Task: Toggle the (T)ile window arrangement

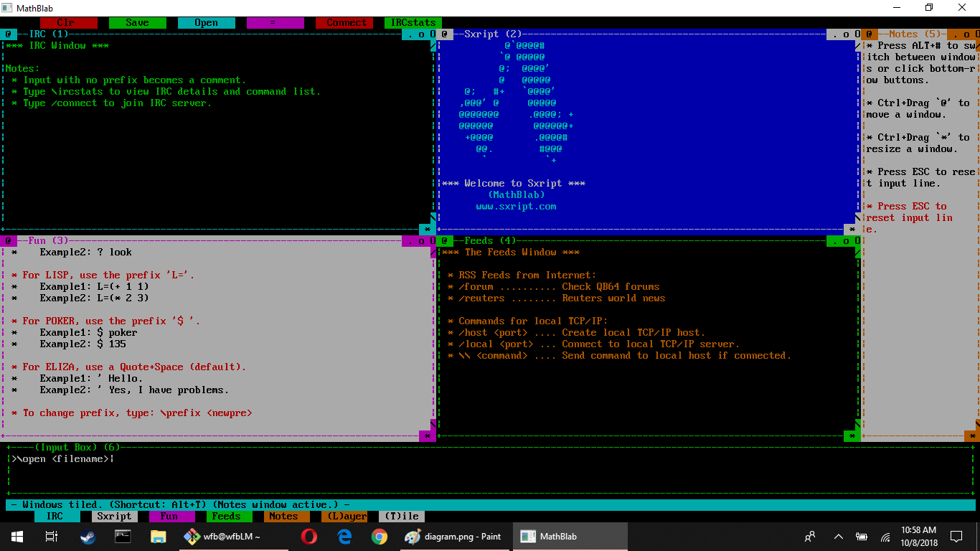Action: click(401, 516)
